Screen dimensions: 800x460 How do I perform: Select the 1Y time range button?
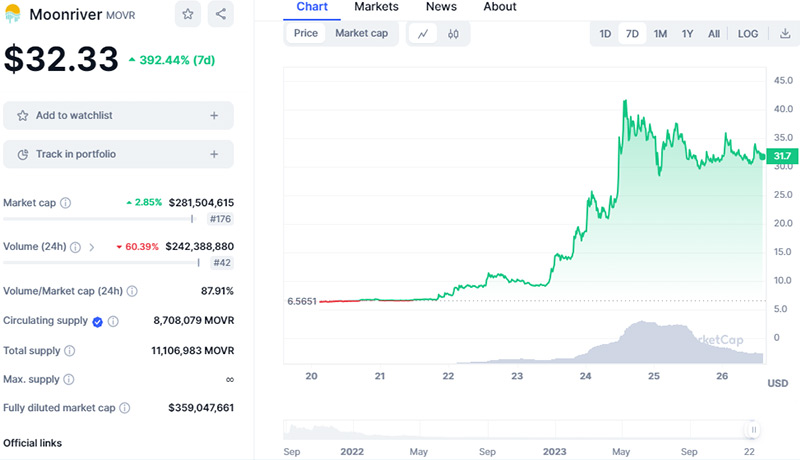pyautogui.click(x=687, y=34)
